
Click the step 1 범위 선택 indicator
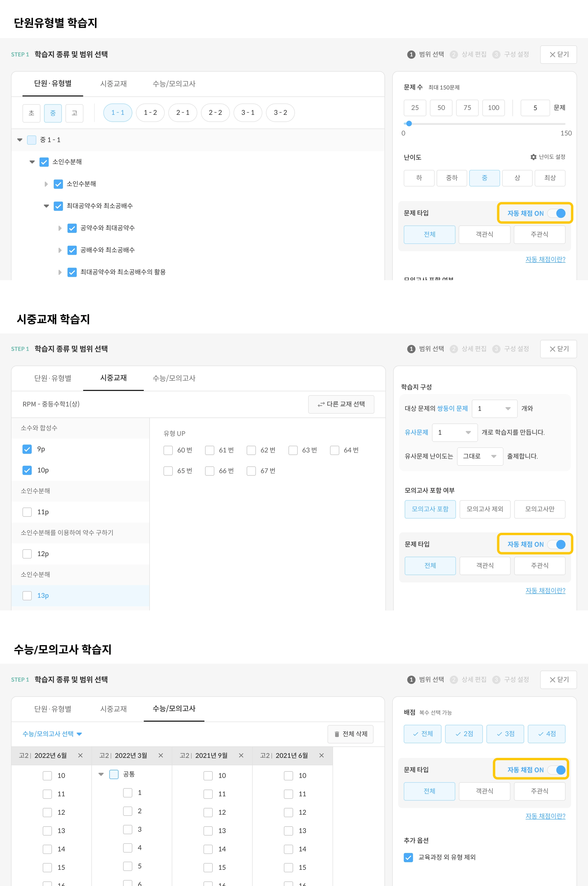425,54
